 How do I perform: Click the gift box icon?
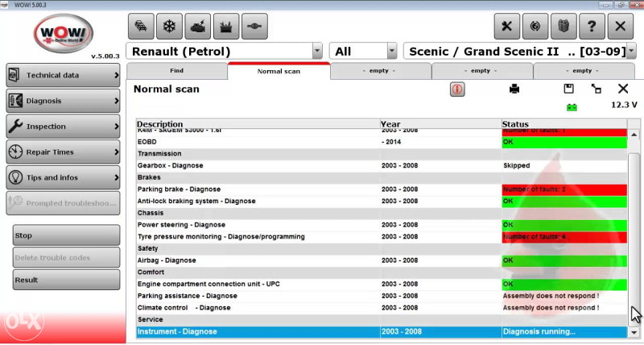pos(563,27)
